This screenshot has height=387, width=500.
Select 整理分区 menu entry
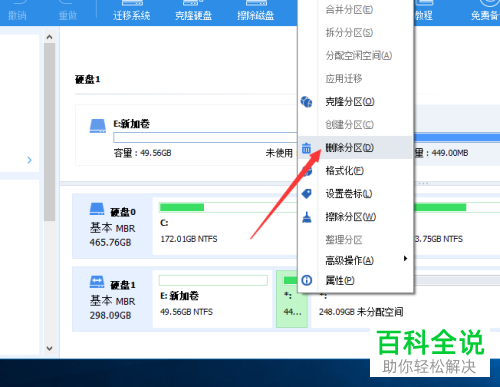coord(355,240)
